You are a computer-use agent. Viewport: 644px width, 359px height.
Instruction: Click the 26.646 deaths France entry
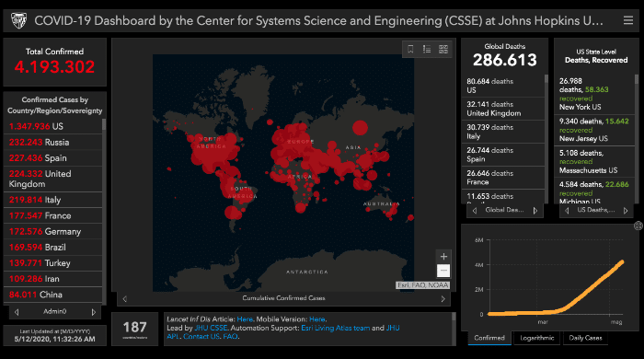click(503, 178)
